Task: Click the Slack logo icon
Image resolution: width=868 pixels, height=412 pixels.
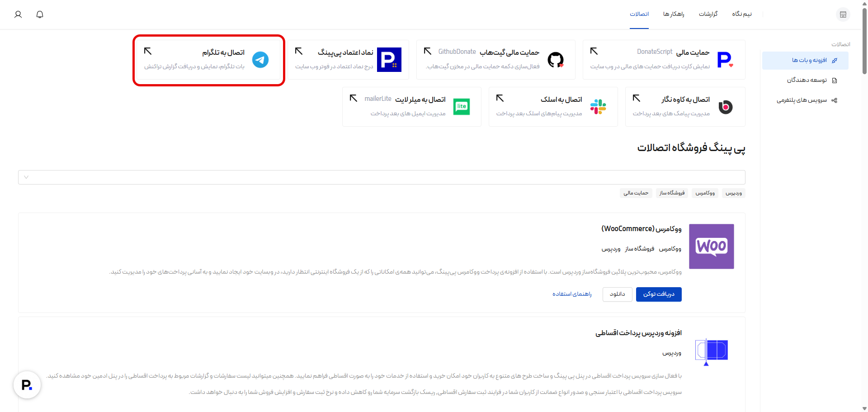Action: tap(598, 107)
